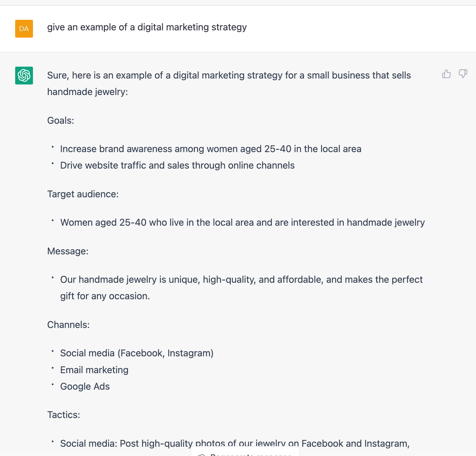Viewport: 476px width, 456px height.
Task: Click the "Goals:" heading
Action: [61, 120]
